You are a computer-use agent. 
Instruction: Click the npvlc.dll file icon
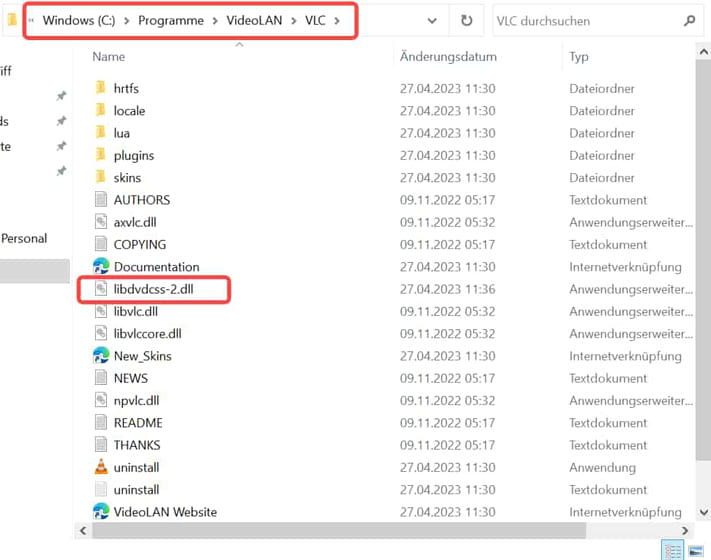101,399
